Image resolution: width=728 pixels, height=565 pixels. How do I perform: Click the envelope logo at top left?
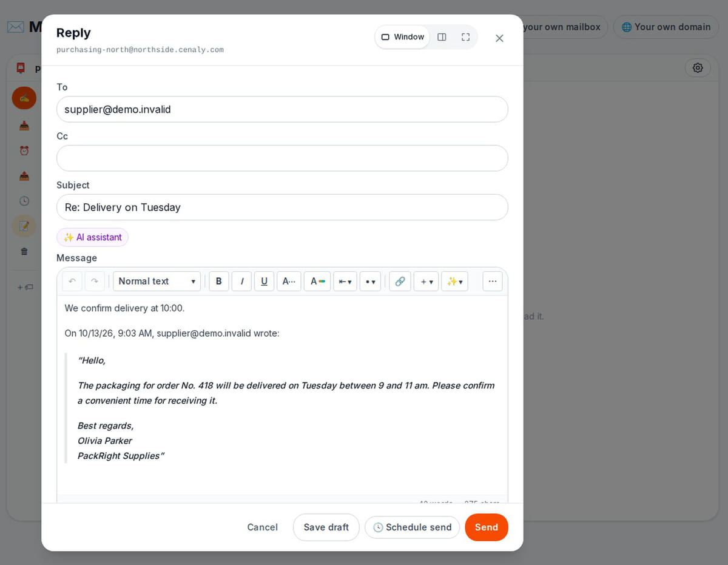tap(16, 27)
